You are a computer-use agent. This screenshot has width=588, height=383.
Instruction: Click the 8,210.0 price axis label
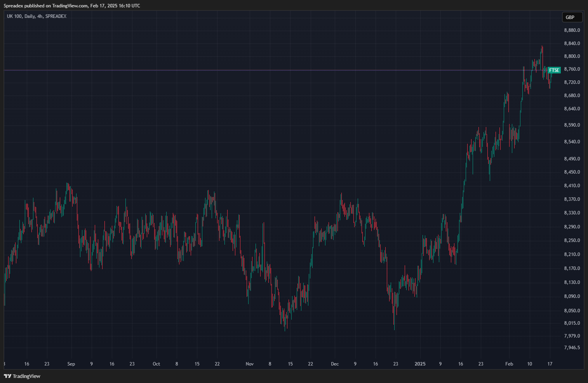572,254
